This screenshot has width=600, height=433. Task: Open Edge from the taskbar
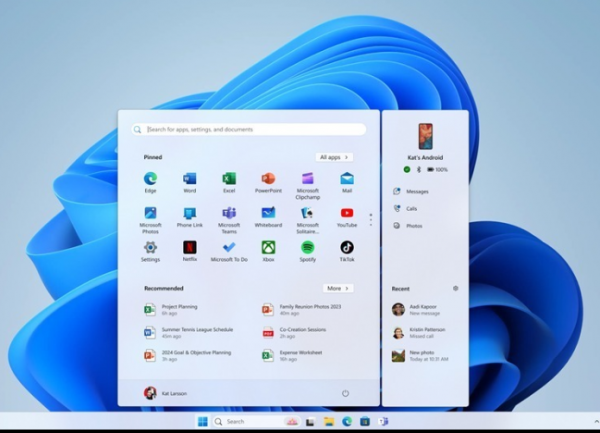(x=347, y=422)
